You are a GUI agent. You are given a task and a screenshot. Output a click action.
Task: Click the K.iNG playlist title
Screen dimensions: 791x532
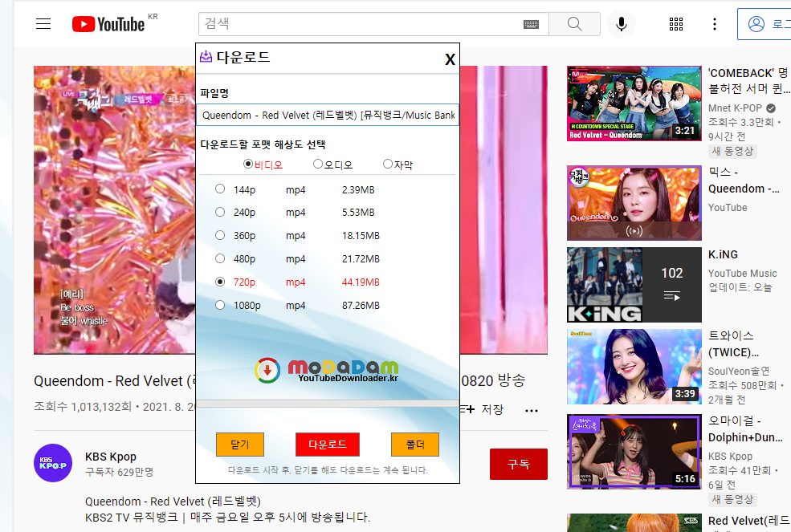pyautogui.click(x=723, y=254)
